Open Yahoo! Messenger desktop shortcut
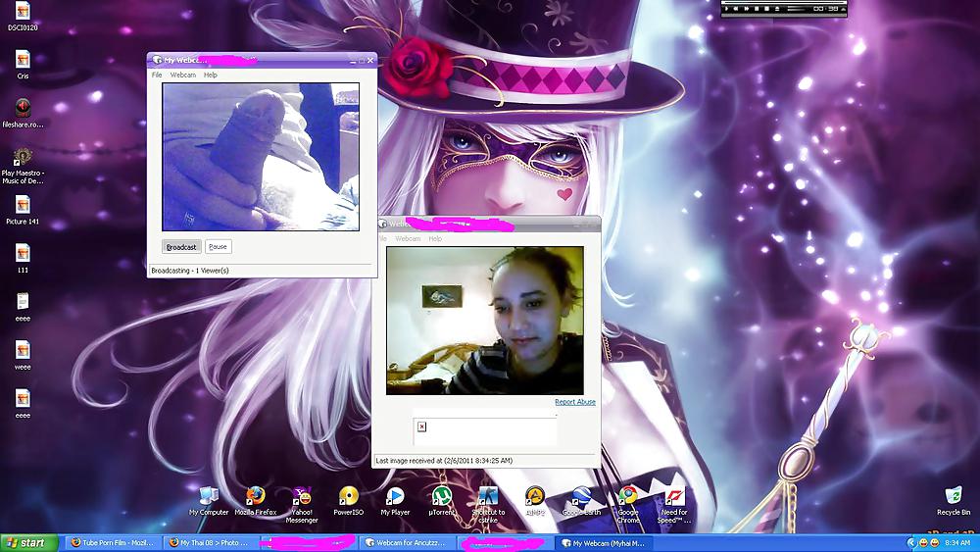This screenshot has width=980, height=552. coord(302,505)
